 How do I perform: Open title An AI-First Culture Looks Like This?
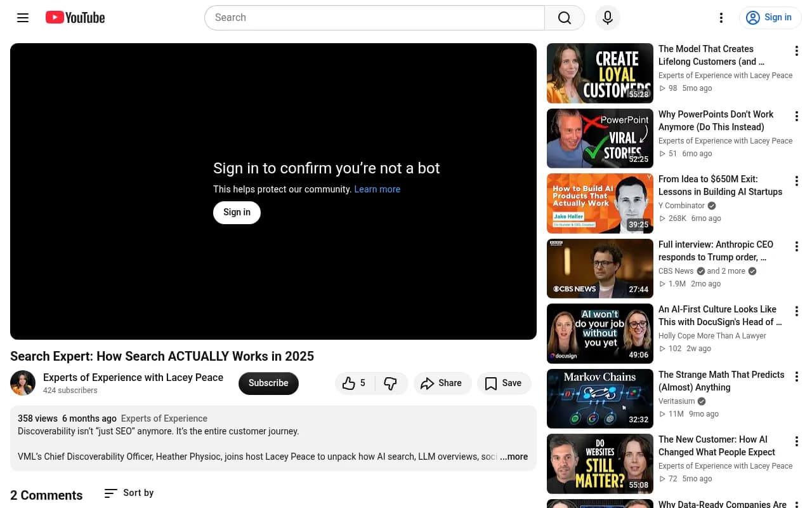[x=720, y=316]
